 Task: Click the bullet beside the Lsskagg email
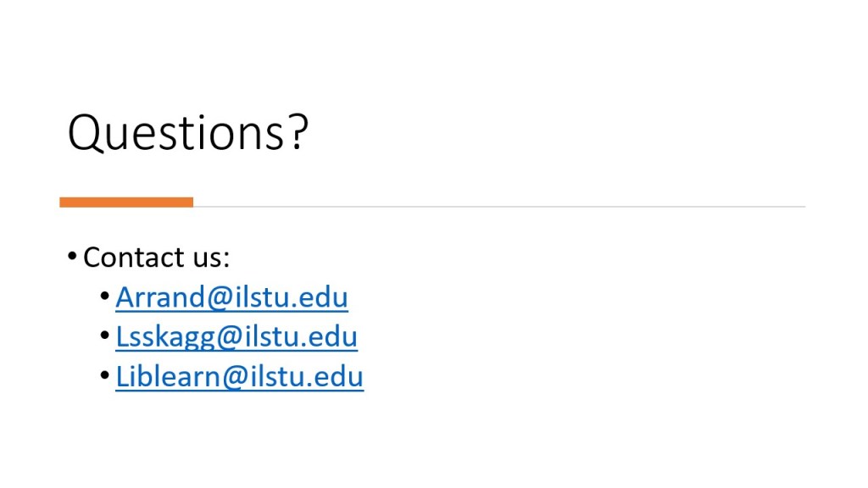click(x=104, y=337)
